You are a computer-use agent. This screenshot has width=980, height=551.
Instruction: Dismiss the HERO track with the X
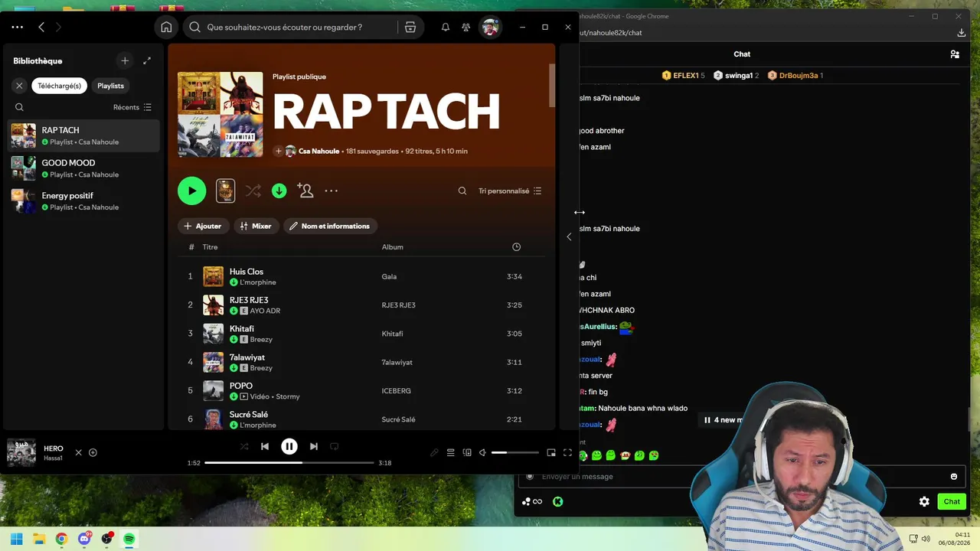click(x=78, y=452)
